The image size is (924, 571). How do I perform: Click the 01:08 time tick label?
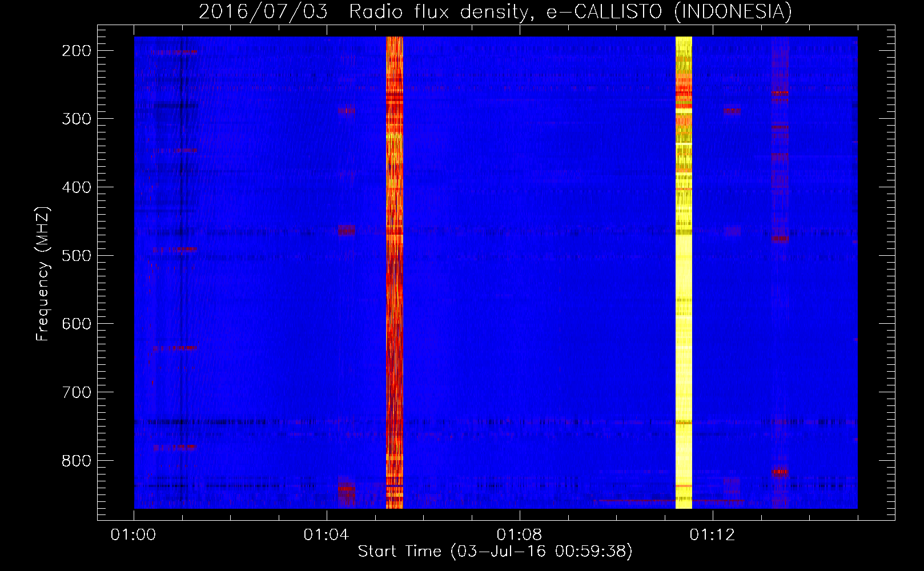tap(519, 534)
